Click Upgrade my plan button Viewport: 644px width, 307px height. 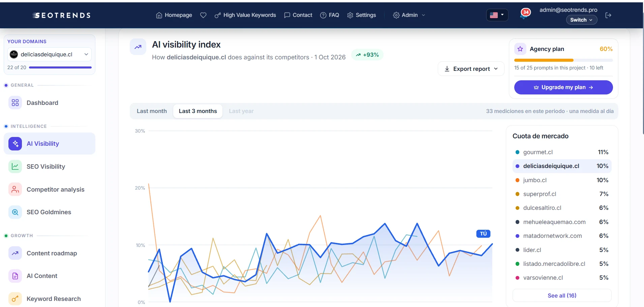pos(563,87)
